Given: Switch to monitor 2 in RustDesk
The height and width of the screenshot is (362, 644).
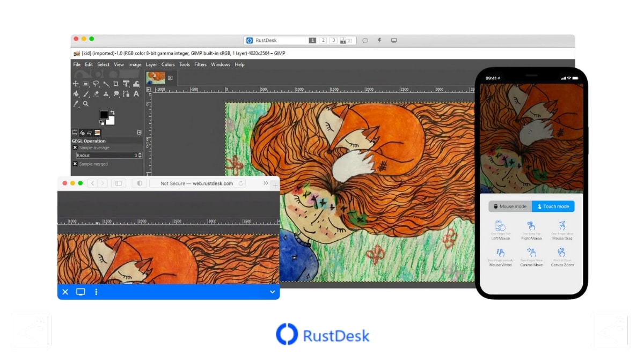Looking at the screenshot, I should coord(323,40).
